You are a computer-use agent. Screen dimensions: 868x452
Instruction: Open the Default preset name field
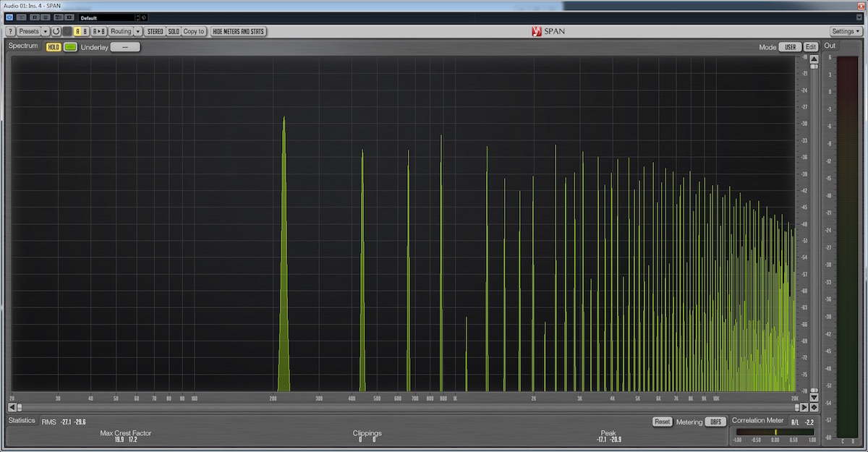(x=106, y=17)
